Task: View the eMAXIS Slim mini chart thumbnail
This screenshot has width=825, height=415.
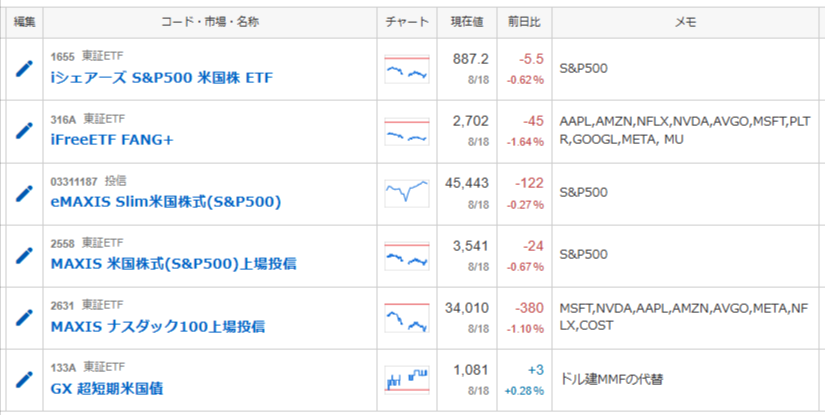Action: [x=407, y=194]
